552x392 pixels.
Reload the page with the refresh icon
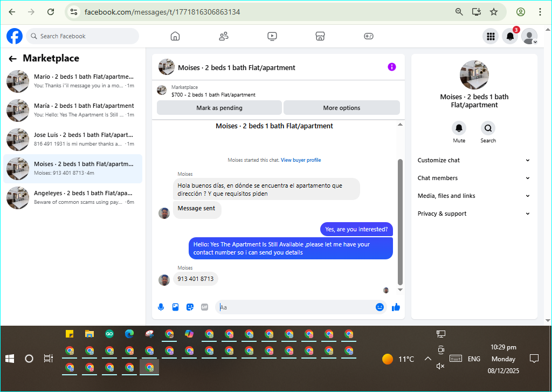point(51,12)
